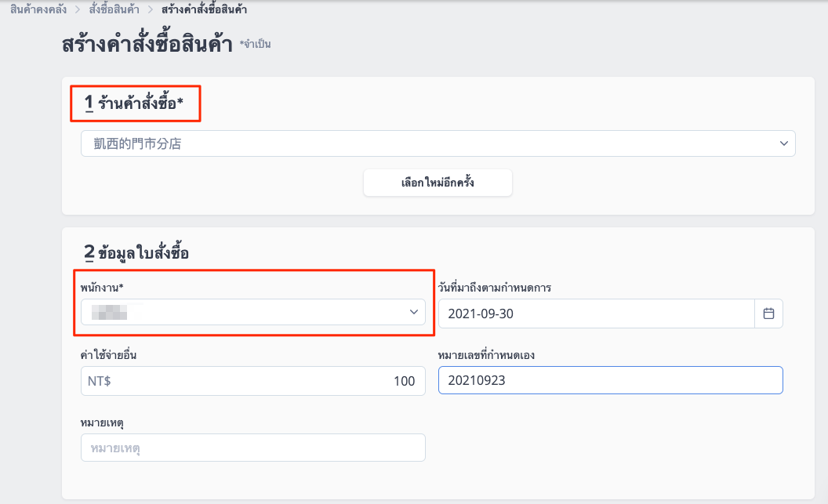Open the store dropdown showing 凱西的門市分店
The width and height of the screenshot is (828, 504).
pyautogui.click(x=438, y=143)
